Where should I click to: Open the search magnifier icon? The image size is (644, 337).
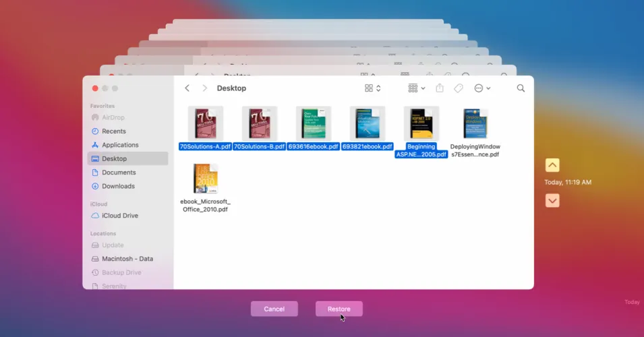[521, 88]
